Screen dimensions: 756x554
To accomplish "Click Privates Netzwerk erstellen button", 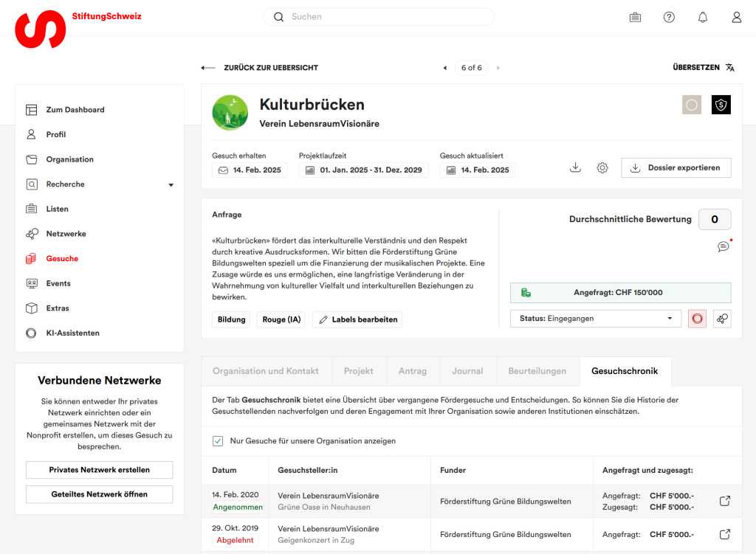I will point(100,470).
